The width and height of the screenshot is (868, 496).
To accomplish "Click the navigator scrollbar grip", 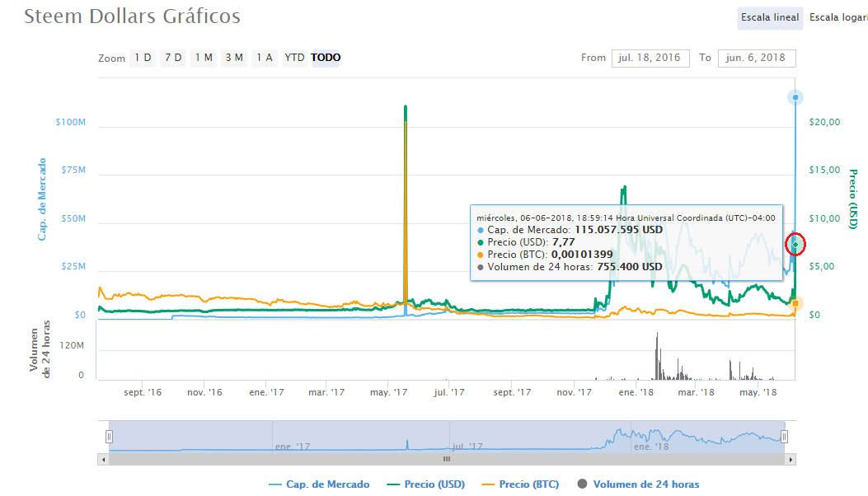I will [447, 460].
